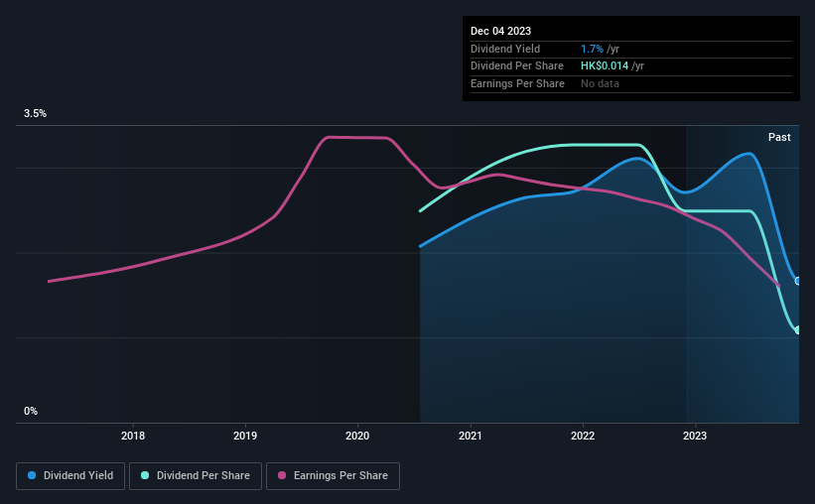Viewport: 815px width, 504px height.
Task: Click the 3.5% y-axis label
Action: [36, 114]
